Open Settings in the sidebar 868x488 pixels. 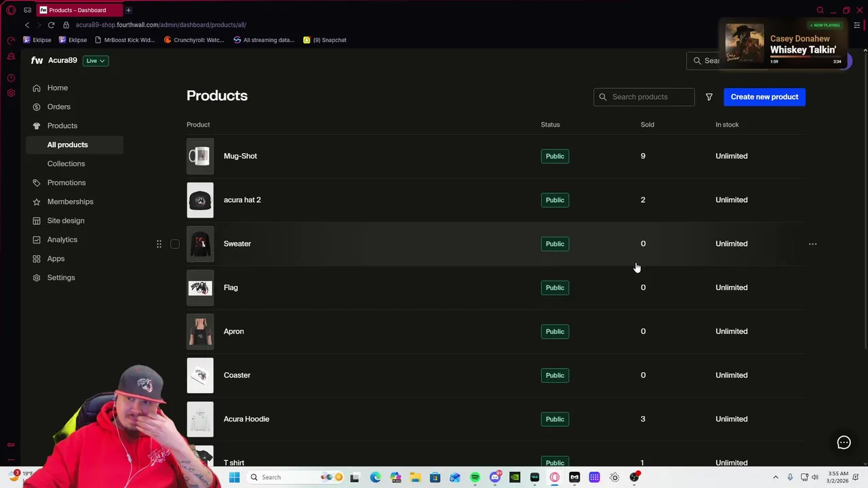click(x=61, y=277)
